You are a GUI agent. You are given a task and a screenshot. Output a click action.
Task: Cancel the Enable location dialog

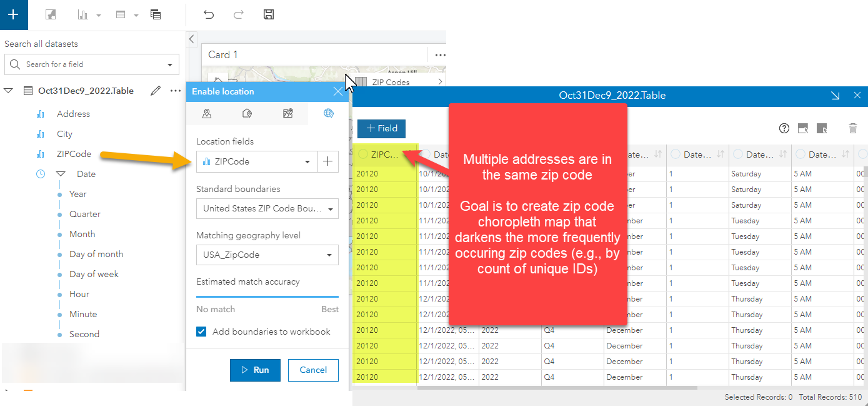pyautogui.click(x=313, y=370)
